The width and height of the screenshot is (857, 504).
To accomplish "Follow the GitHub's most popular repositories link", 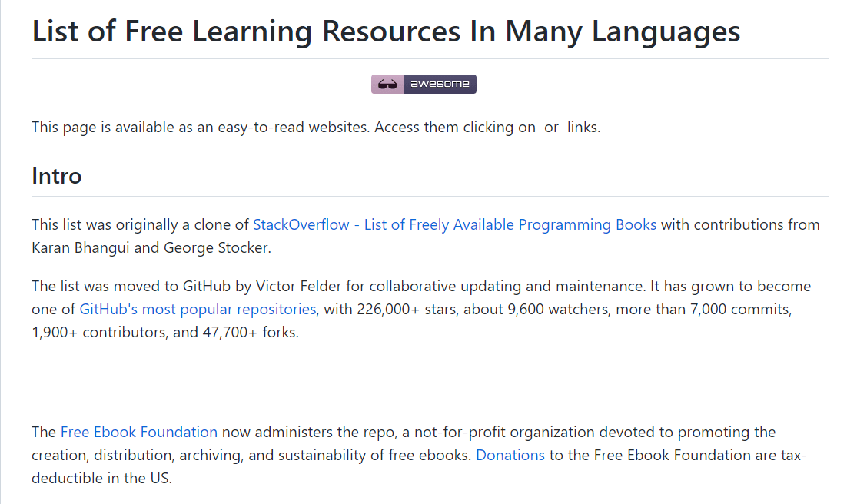I will [198, 310].
